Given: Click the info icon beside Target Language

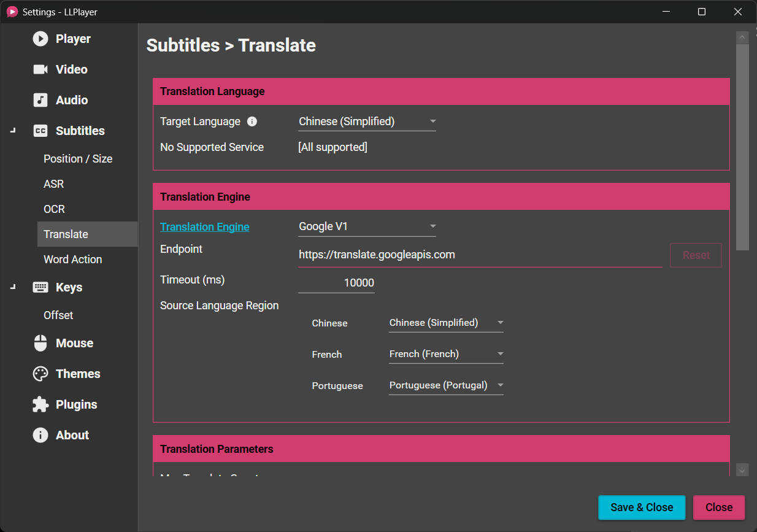Looking at the screenshot, I should [x=252, y=121].
